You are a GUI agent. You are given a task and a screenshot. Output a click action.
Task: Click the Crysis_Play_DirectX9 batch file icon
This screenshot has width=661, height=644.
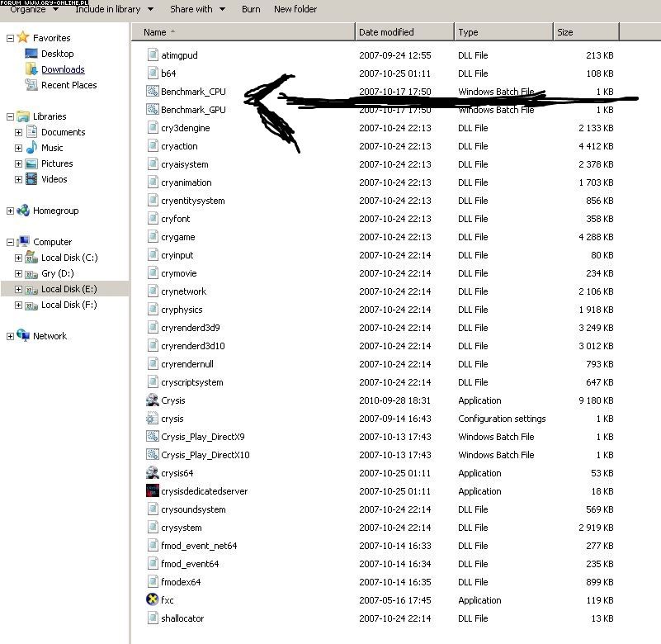coord(152,437)
